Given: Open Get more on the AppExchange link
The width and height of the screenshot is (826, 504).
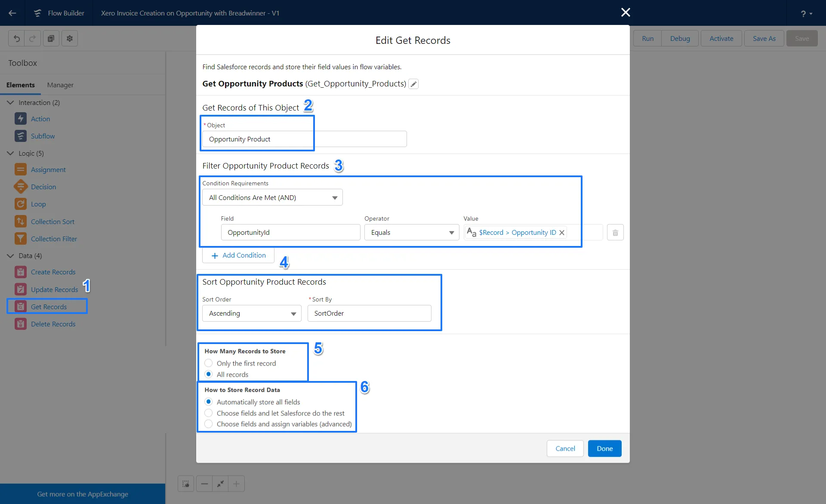Looking at the screenshot, I should point(83,494).
